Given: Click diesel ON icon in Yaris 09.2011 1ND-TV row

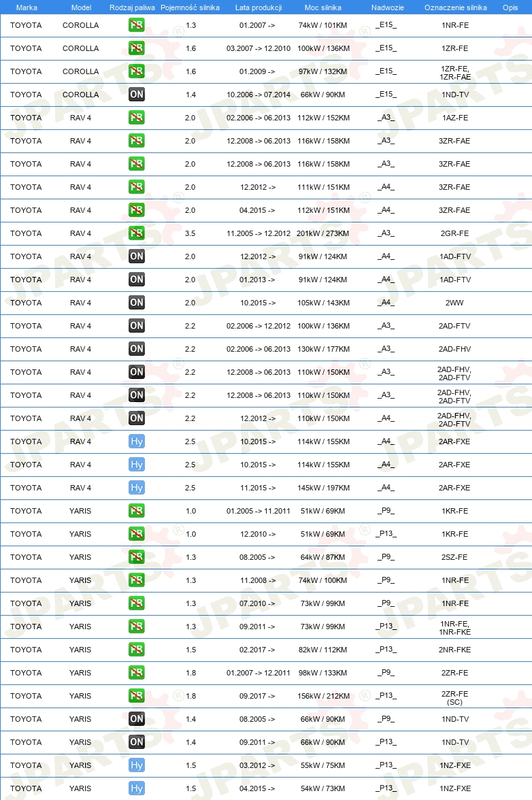Looking at the screenshot, I should click(136, 741).
